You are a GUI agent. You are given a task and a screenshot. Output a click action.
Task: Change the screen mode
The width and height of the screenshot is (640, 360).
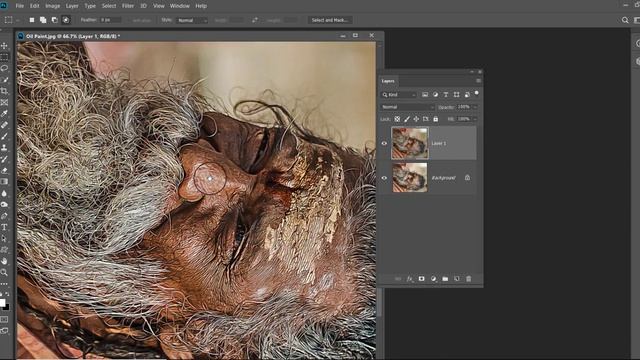click(4, 331)
